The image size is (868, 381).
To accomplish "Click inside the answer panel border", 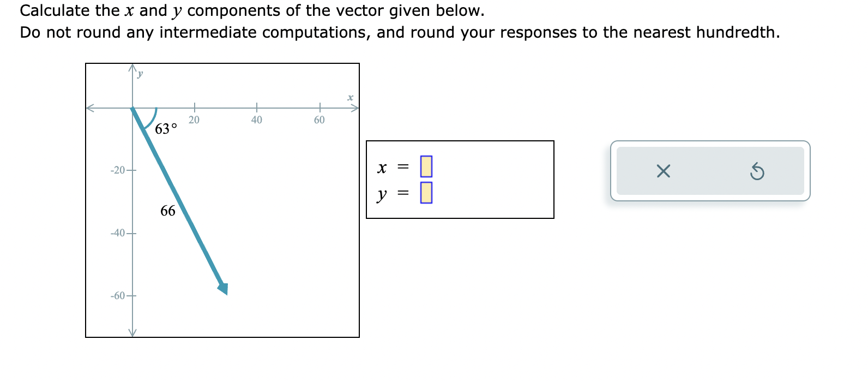I will (461, 180).
